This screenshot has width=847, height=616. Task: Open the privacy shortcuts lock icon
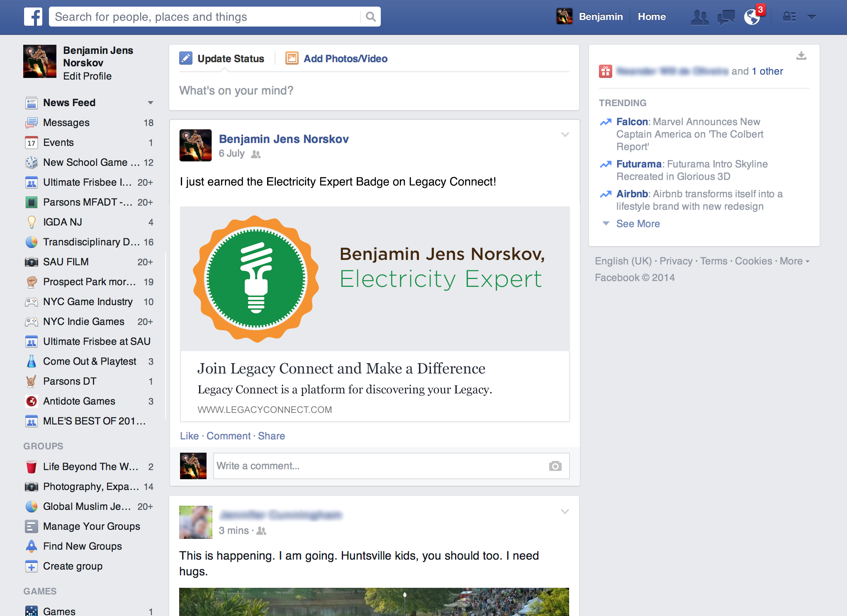[x=789, y=17]
